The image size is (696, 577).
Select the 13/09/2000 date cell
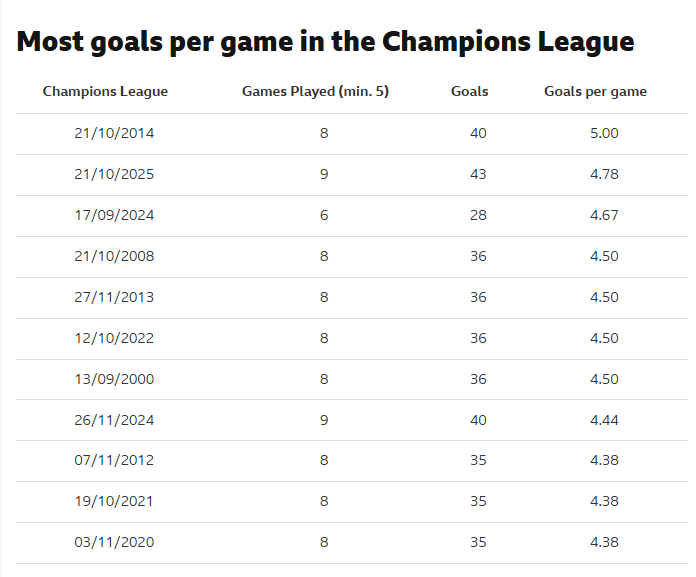point(114,379)
